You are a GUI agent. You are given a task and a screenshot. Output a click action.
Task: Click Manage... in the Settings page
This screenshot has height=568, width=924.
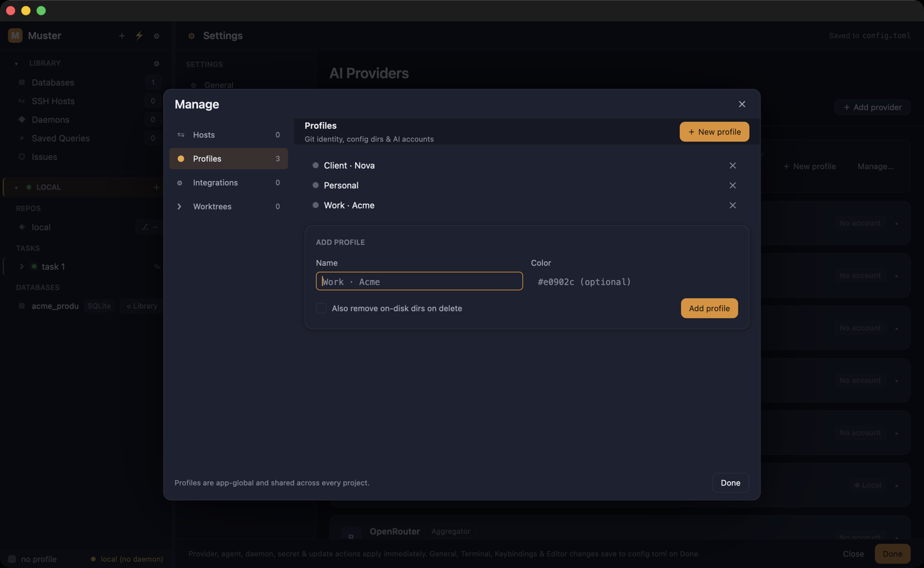(x=875, y=166)
